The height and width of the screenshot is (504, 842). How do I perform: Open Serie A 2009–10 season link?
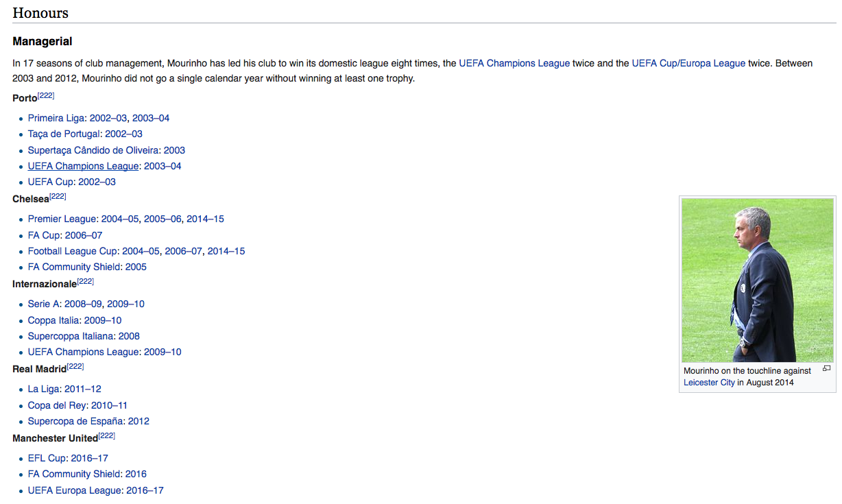125,304
